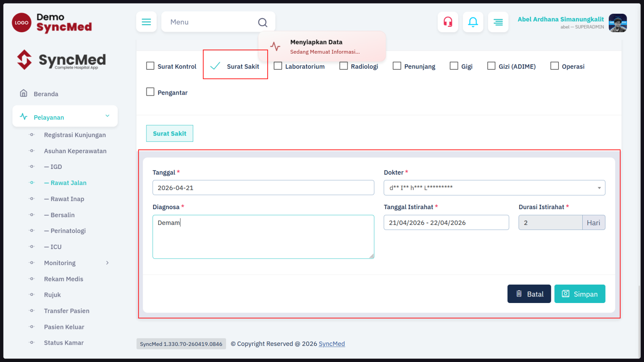Screen dimensions: 644x362
Task: Uncheck the Surat Sakit checkbox
Action: tap(215, 66)
